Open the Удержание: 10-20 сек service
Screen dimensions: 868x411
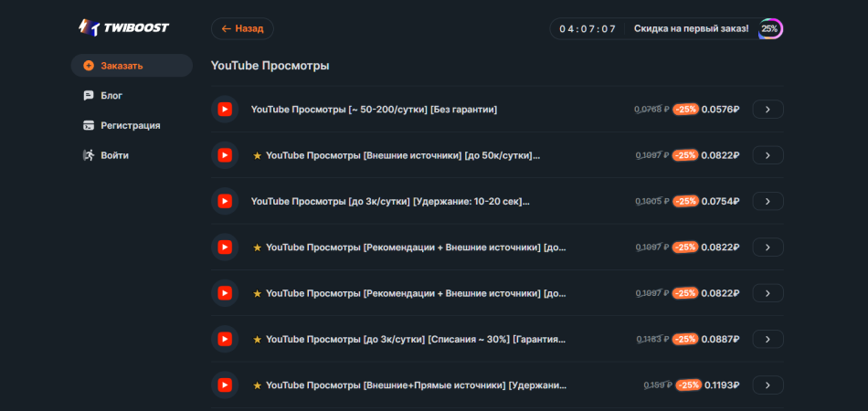point(390,201)
